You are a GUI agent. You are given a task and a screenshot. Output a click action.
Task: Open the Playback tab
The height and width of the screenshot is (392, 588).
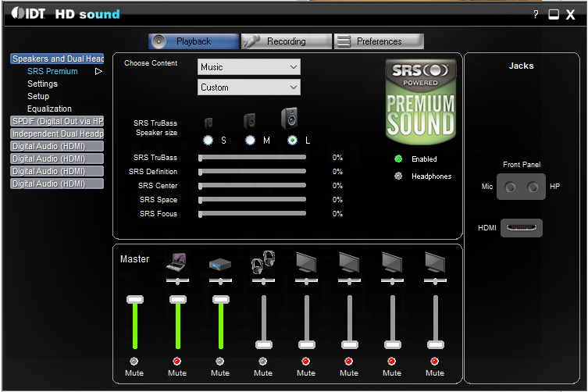194,41
